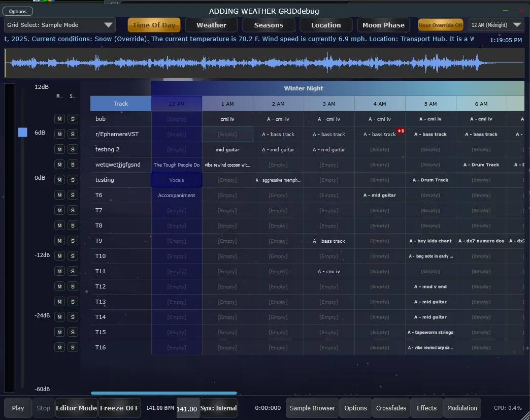Click the blue volume fader handle

22,132
